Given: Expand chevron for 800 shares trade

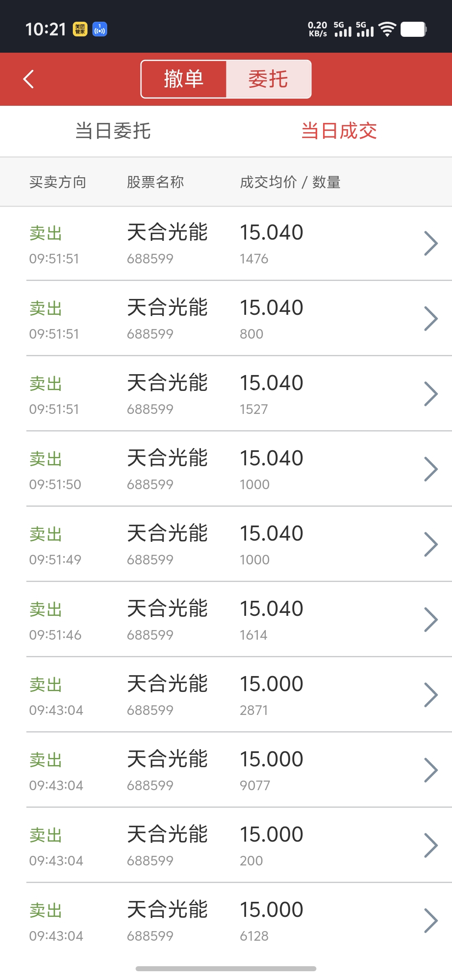Looking at the screenshot, I should [431, 319].
